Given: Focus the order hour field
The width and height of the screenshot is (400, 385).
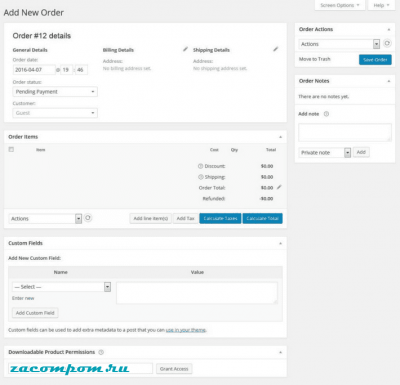Looking at the screenshot, I should pyautogui.click(x=67, y=70).
